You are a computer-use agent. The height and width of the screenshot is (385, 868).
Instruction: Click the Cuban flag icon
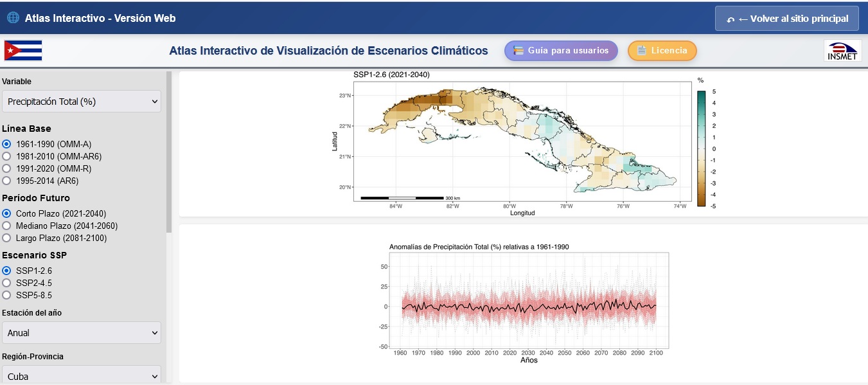[x=23, y=50]
